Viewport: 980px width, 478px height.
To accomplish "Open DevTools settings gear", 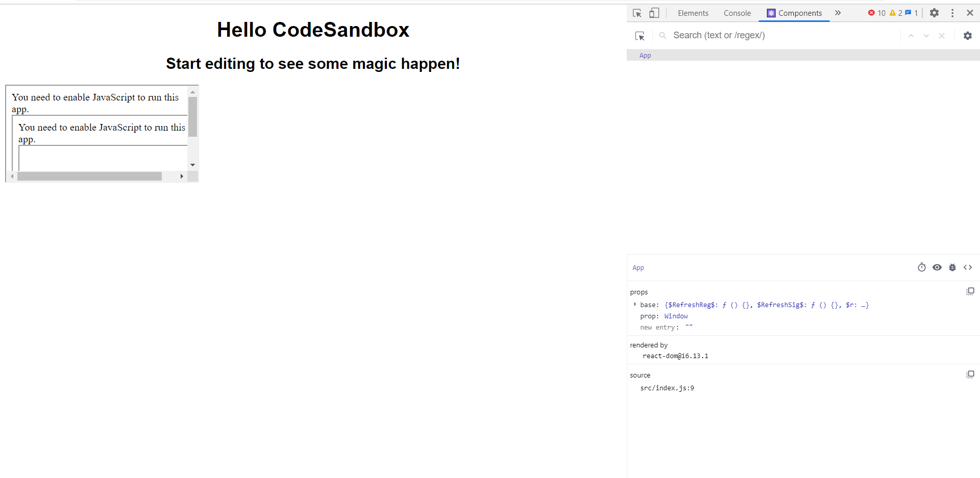I will tap(934, 13).
